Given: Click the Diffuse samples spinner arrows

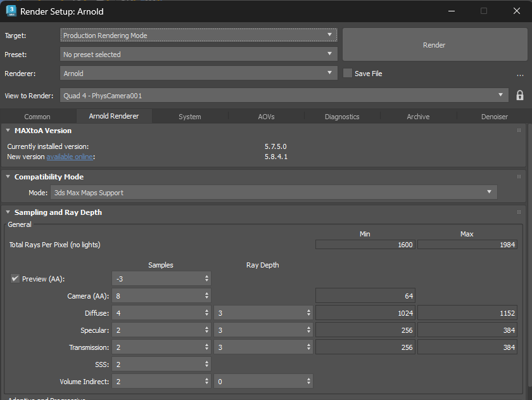Looking at the screenshot, I should tap(206, 313).
